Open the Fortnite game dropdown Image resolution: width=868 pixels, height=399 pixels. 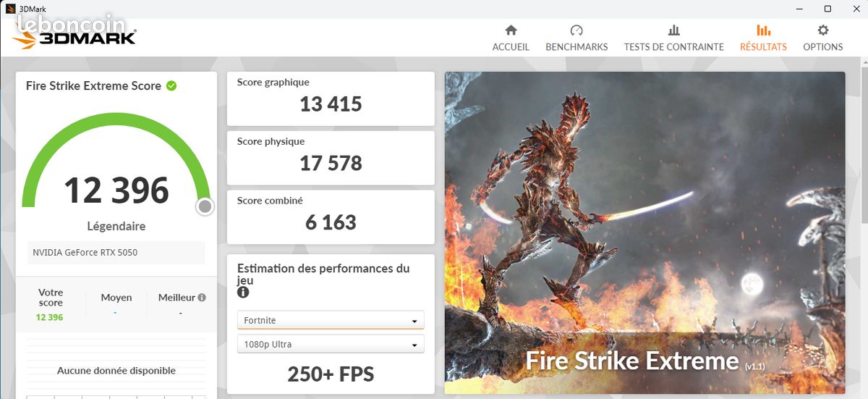click(x=331, y=320)
